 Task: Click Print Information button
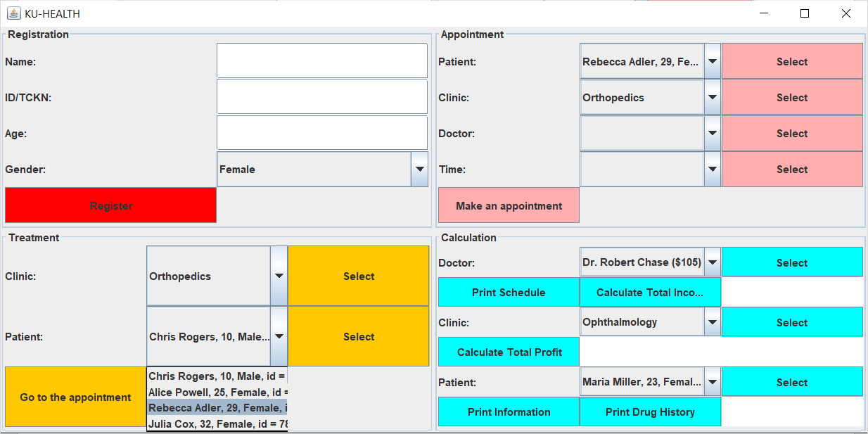click(509, 411)
